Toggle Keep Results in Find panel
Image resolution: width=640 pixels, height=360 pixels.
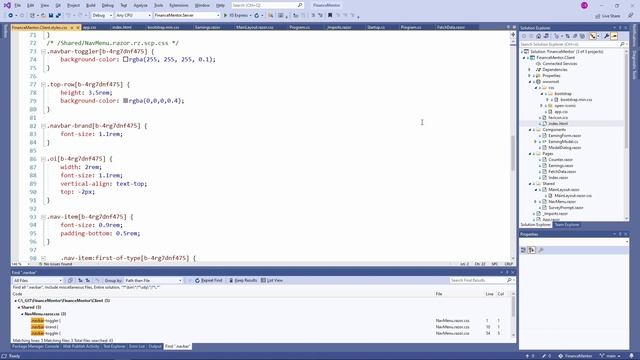tap(243, 281)
